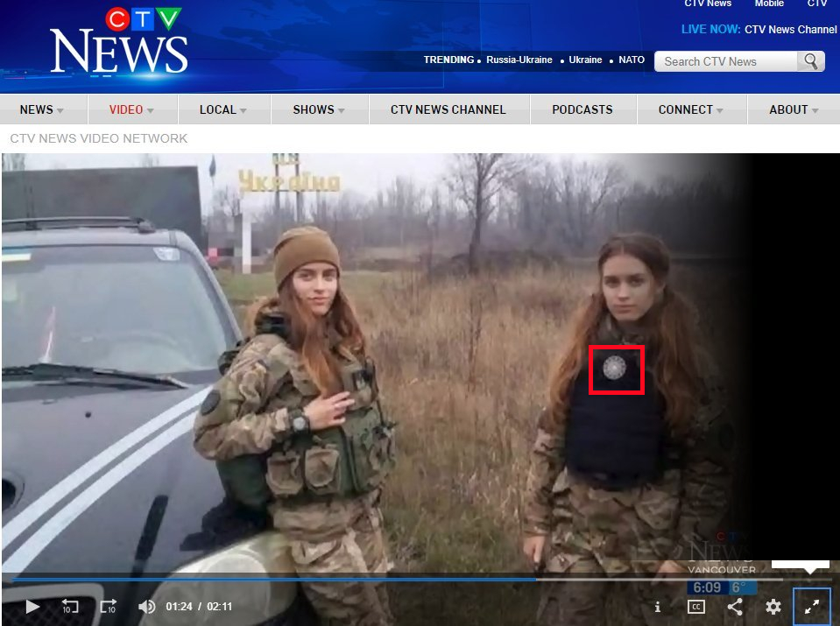
Task: Click elapsed time 01:24 display
Action: 179,607
